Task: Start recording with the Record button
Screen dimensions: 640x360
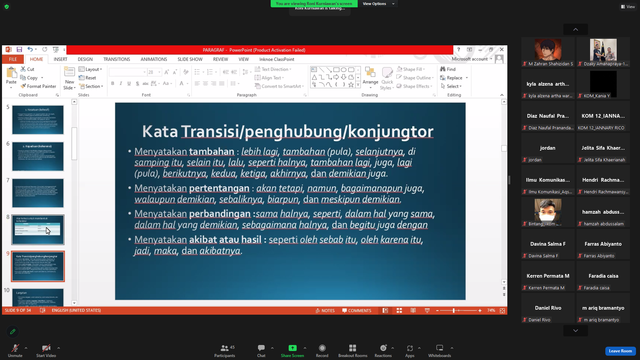Action: 322,350
